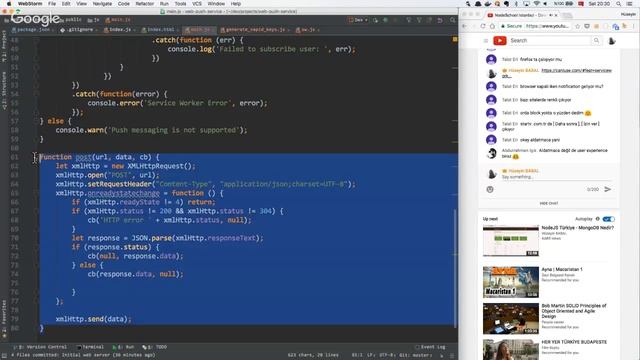Open the Macaristan 1 video thumbnail
Image resolution: width=640 pixels, height=360 pixels.
click(511, 282)
